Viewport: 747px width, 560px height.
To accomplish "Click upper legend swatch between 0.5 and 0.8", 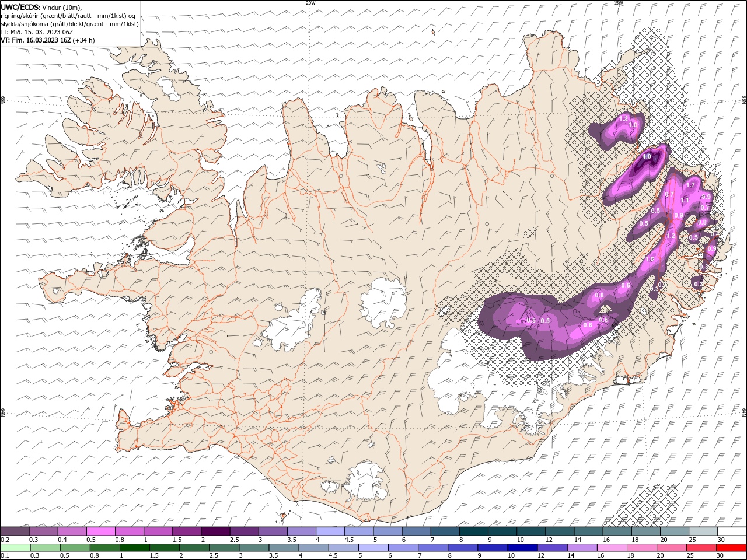I will (100, 531).
